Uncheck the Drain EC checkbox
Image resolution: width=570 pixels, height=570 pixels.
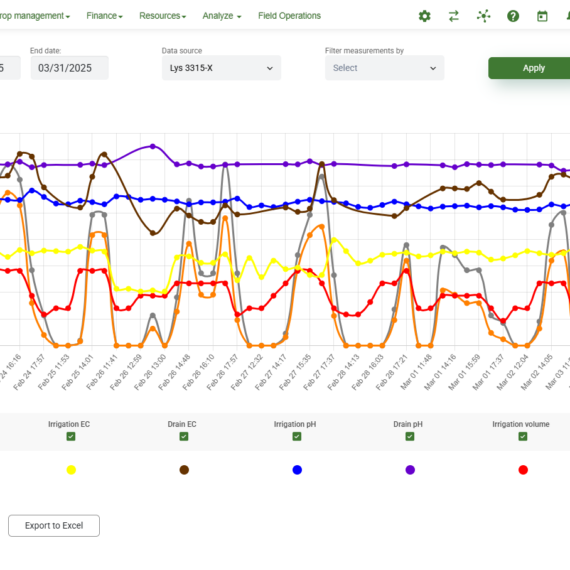[184, 436]
